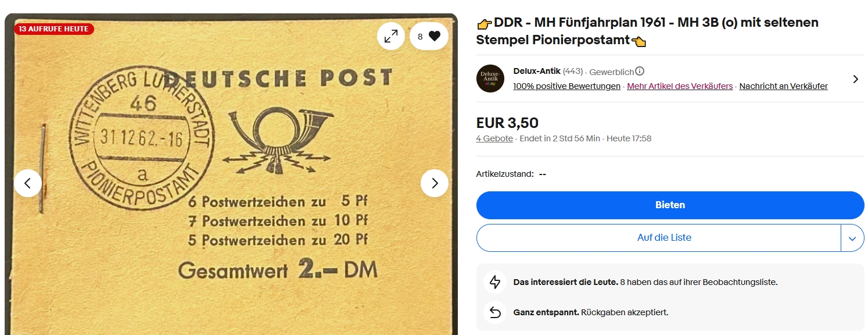This screenshot has width=868, height=335.
Task: Expand the Auf die Liste dropdown arrow
Action: click(x=852, y=238)
